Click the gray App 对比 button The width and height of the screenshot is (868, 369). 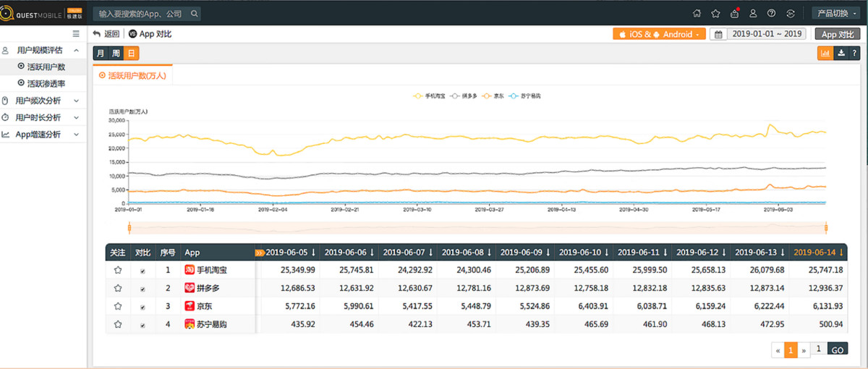(x=837, y=34)
